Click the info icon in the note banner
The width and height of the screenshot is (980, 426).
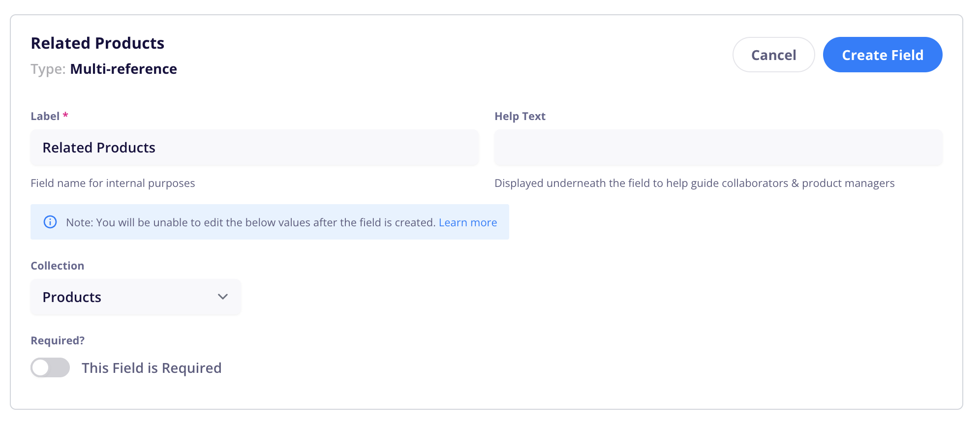tap(50, 222)
